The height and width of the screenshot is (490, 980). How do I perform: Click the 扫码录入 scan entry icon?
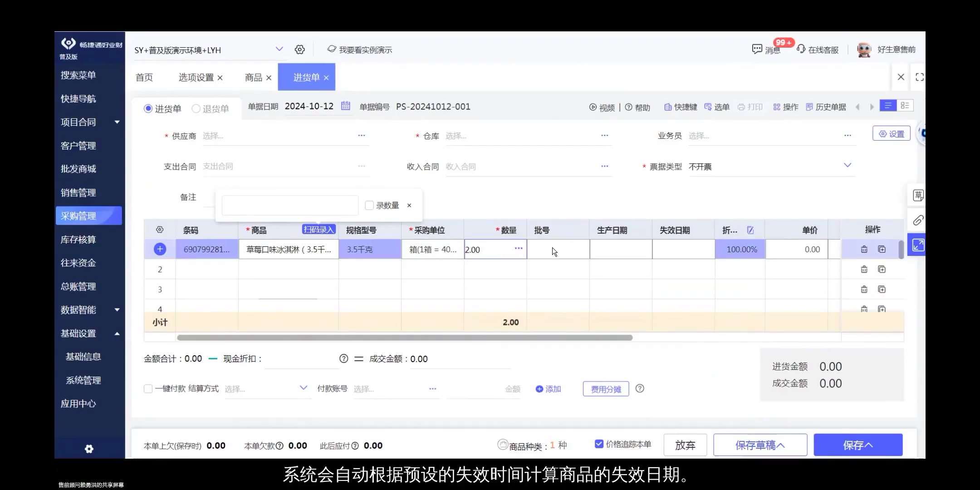(318, 230)
